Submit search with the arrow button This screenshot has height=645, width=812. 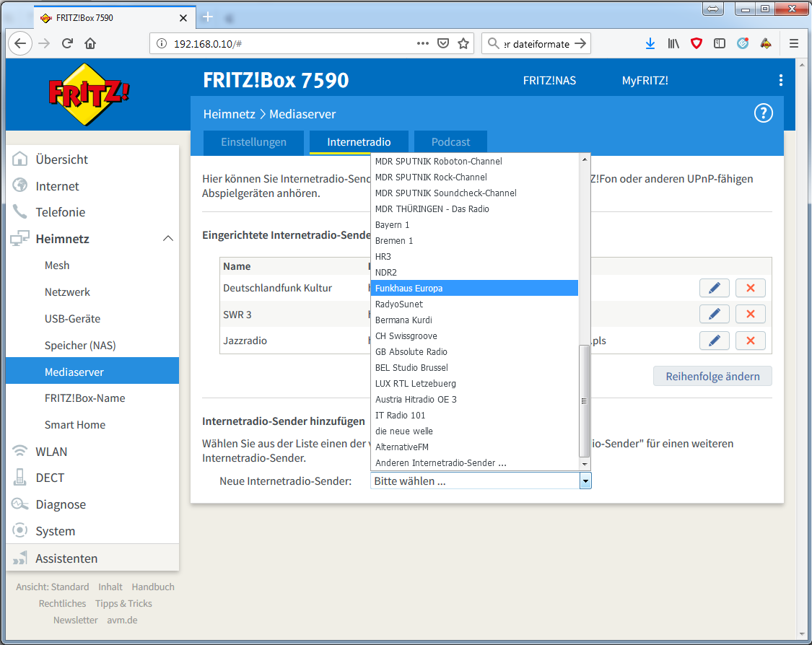click(x=580, y=43)
